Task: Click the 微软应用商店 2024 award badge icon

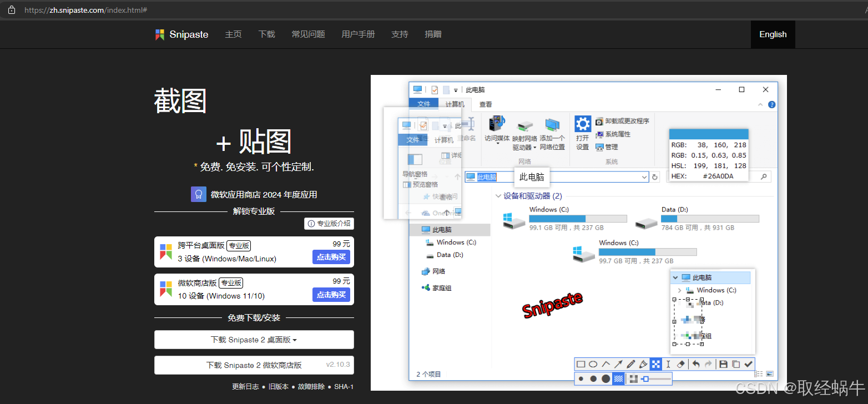Action: 199,194
